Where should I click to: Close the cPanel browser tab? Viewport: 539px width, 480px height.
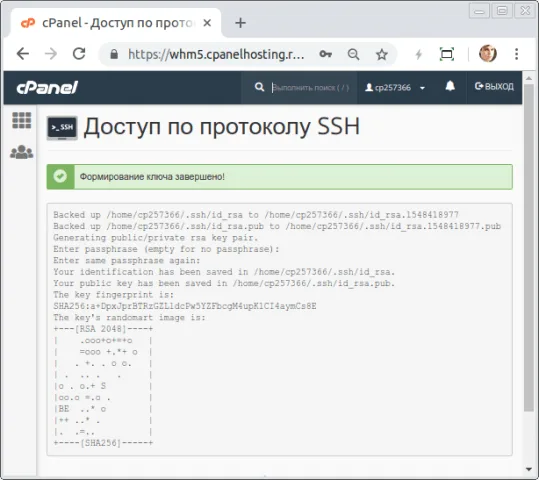point(207,23)
